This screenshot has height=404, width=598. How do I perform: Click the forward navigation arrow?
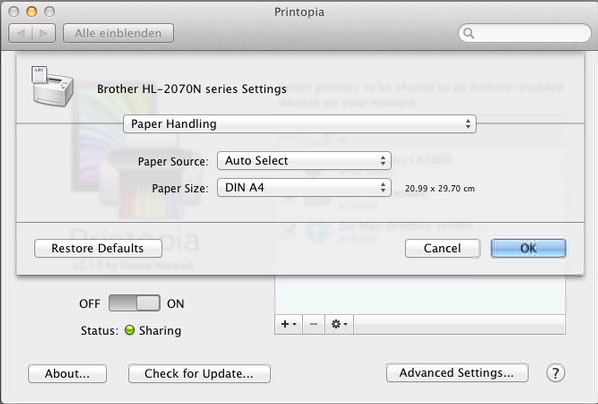point(44,33)
